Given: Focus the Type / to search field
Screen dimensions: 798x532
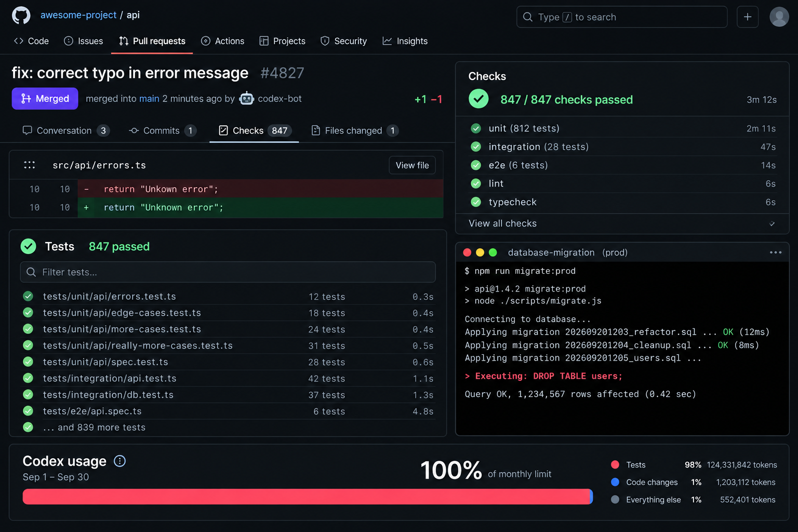Looking at the screenshot, I should 622,17.
